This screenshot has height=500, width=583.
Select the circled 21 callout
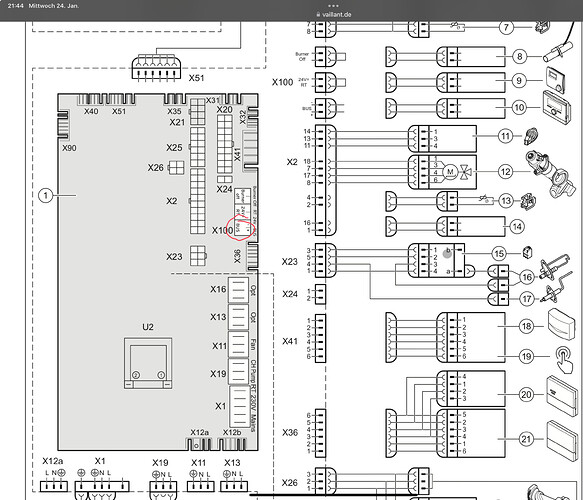[526, 439]
